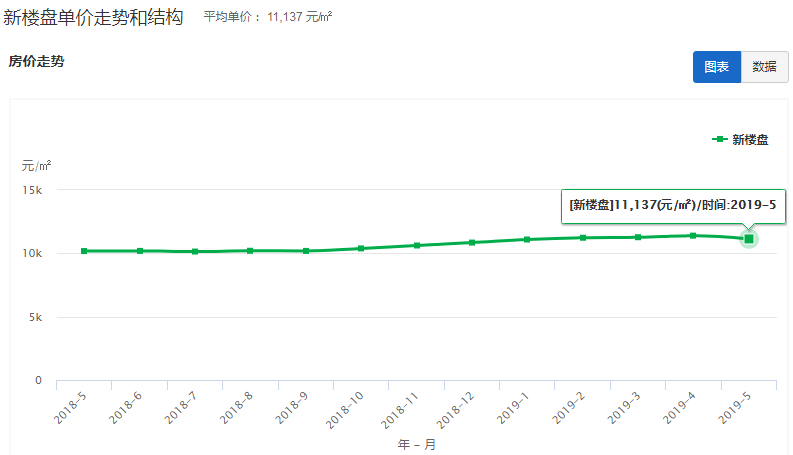The height and width of the screenshot is (455, 793).
Task: Click the 0 y-axis label
Action: coord(38,380)
